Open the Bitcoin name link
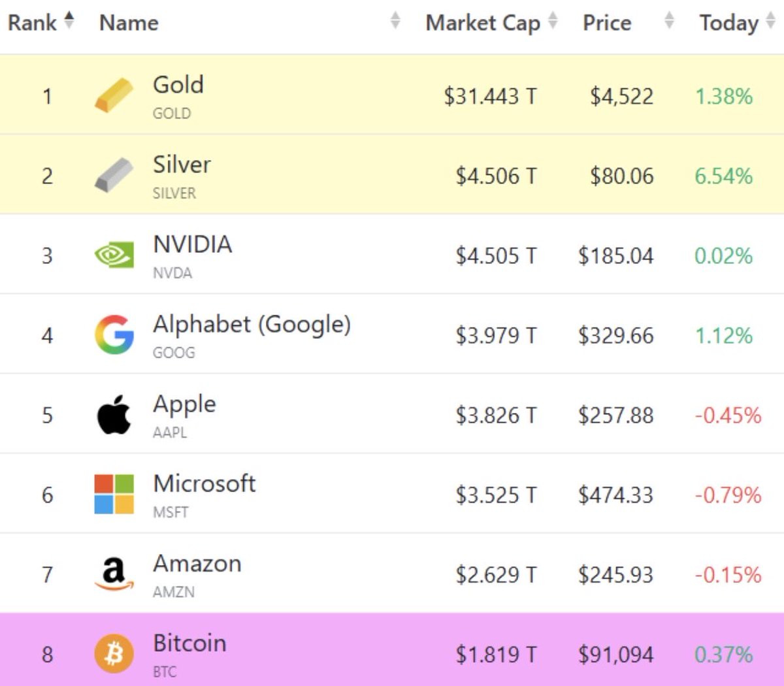The height and width of the screenshot is (686, 784). coord(189,643)
